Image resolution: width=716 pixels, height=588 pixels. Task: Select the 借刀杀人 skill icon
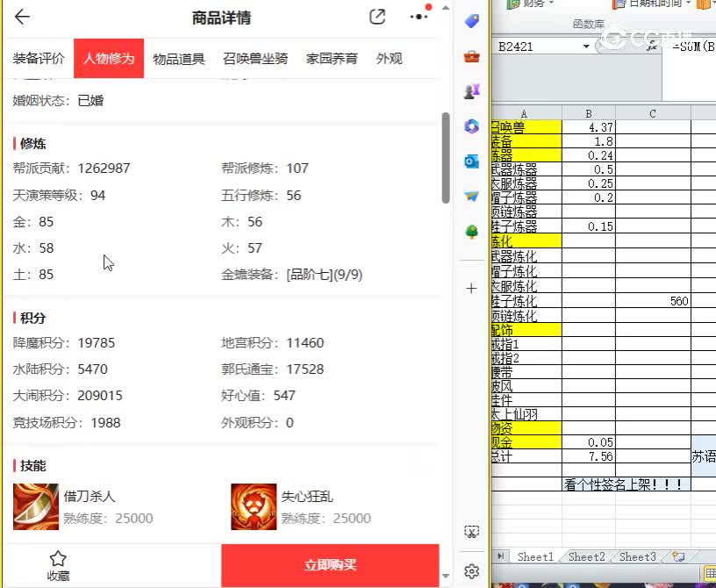pos(35,506)
